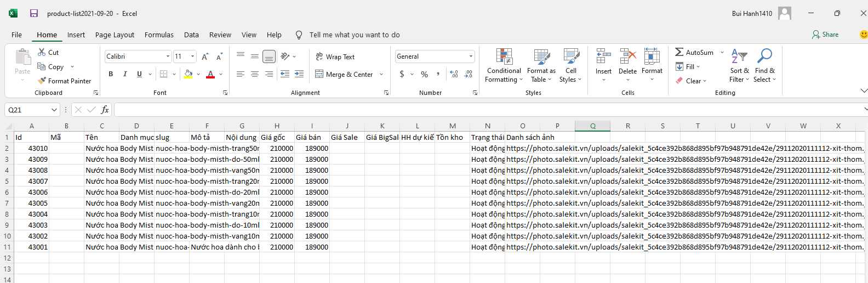Open the General number format dropdown
The image size is (868, 283).
tap(470, 56)
